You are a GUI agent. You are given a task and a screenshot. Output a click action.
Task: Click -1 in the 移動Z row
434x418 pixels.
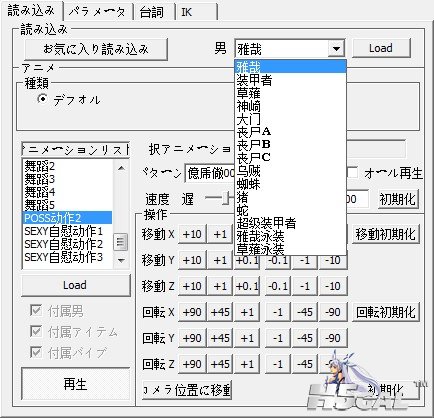point(305,286)
